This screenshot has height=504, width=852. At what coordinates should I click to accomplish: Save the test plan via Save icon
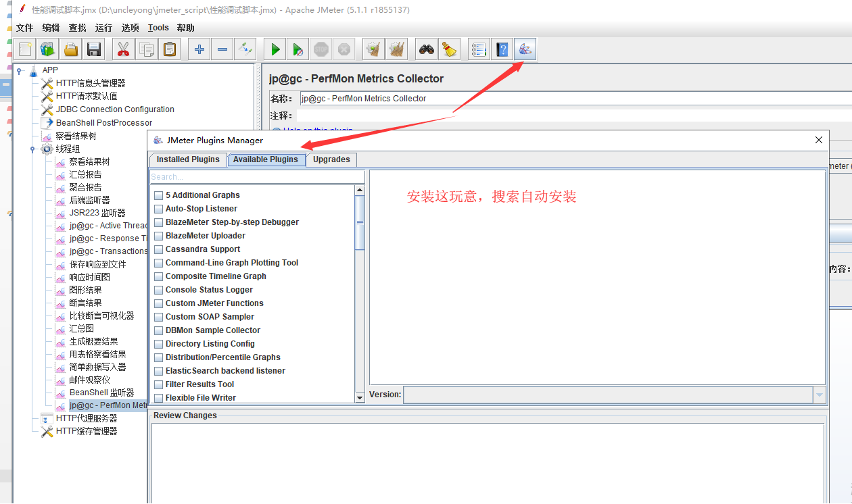point(94,49)
